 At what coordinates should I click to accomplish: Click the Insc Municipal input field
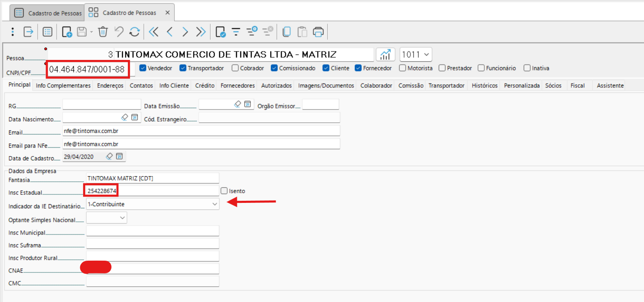(x=152, y=231)
